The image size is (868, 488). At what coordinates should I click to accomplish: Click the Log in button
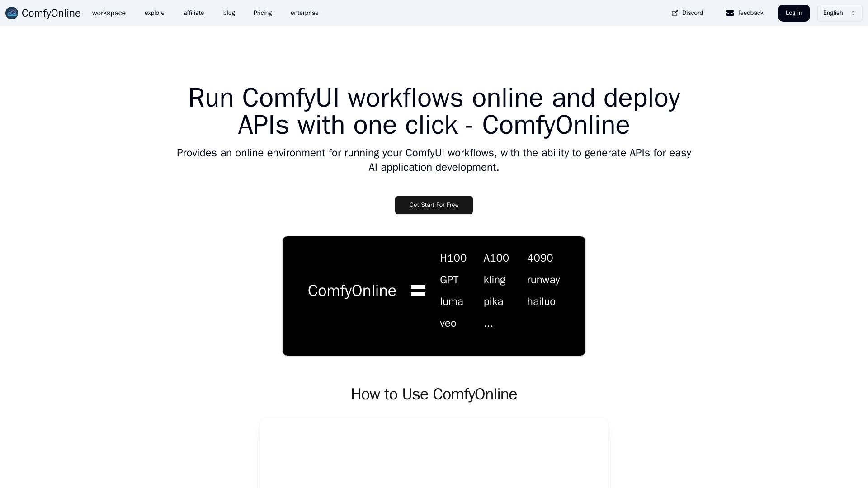coord(794,13)
